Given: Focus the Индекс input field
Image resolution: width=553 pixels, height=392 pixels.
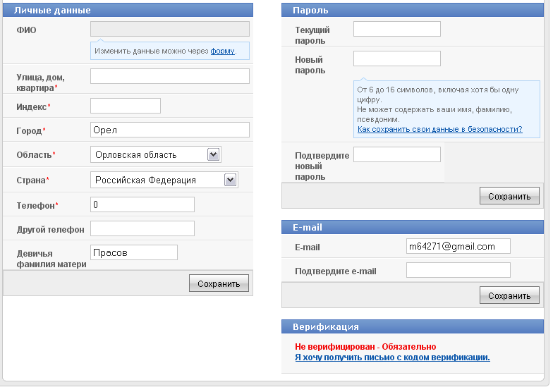Looking at the screenshot, I should 126,106.
